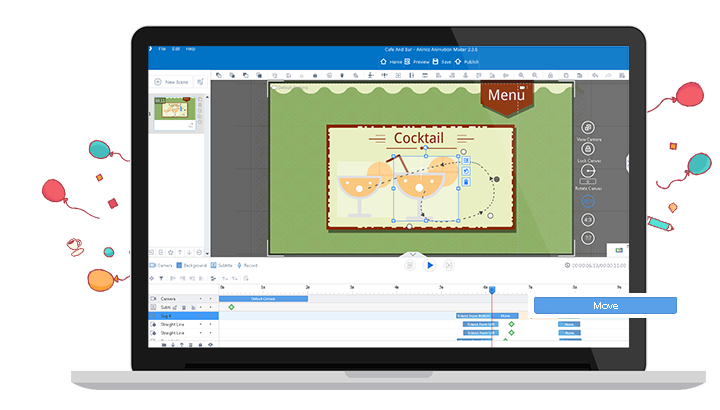Click the View Camera icon
The height and width of the screenshot is (410, 720).
(x=588, y=127)
